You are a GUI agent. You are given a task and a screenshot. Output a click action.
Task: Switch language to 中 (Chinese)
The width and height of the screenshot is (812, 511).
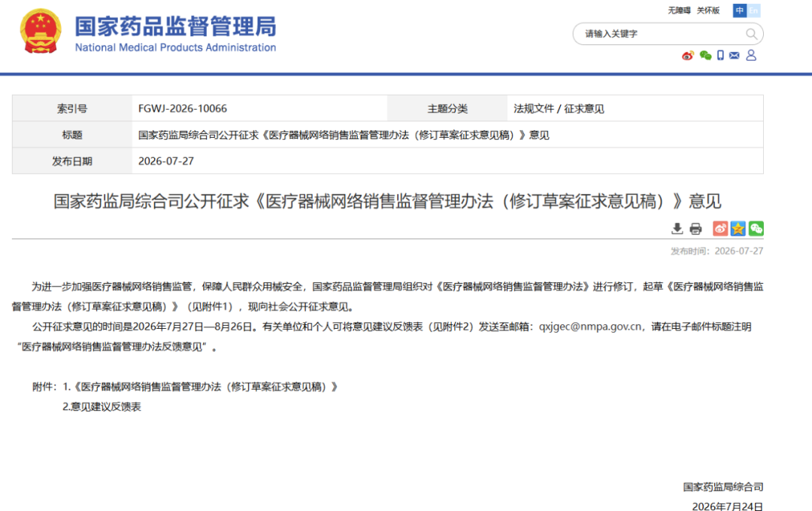tap(740, 11)
